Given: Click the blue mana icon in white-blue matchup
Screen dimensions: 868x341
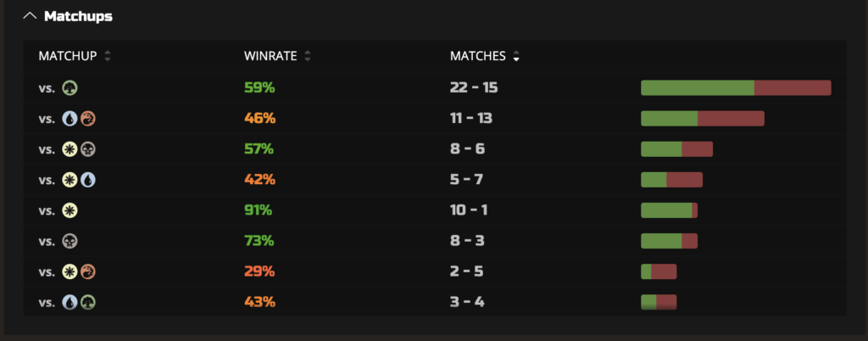Looking at the screenshot, I should [x=88, y=180].
